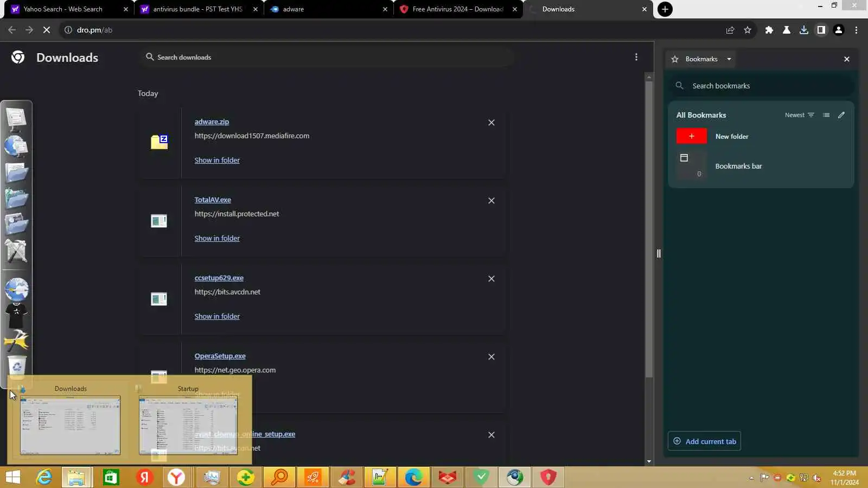
Task: Open File Explorer from the taskbar
Action: pyautogui.click(x=76, y=477)
